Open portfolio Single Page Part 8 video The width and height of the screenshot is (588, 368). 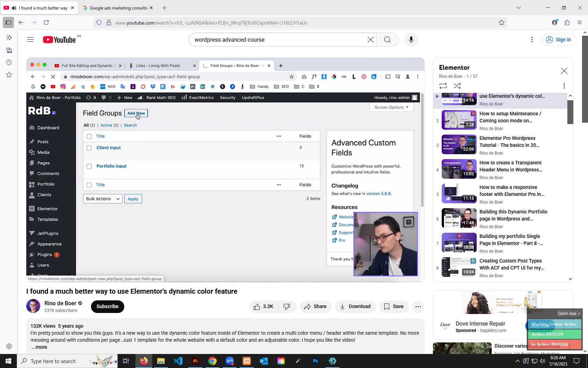[x=511, y=240]
